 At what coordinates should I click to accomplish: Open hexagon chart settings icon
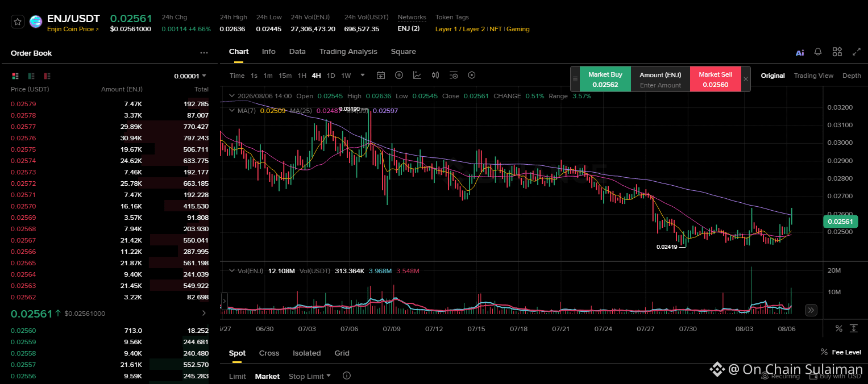coord(472,75)
